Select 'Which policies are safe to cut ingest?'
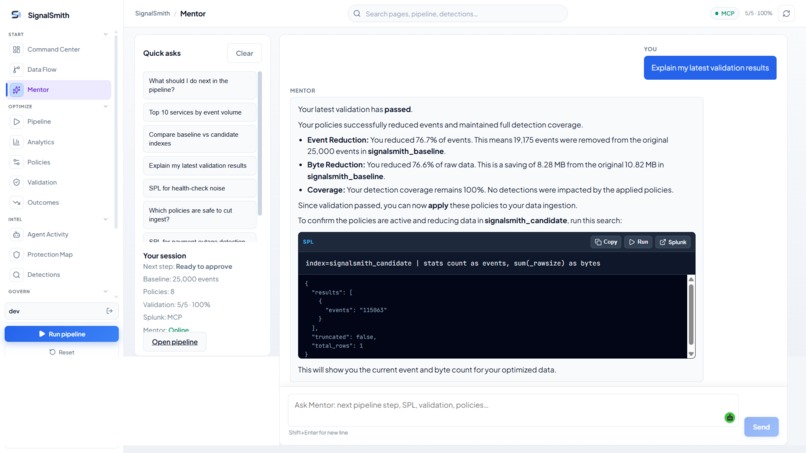Screen dimensions: 806x453 [199, 215]
